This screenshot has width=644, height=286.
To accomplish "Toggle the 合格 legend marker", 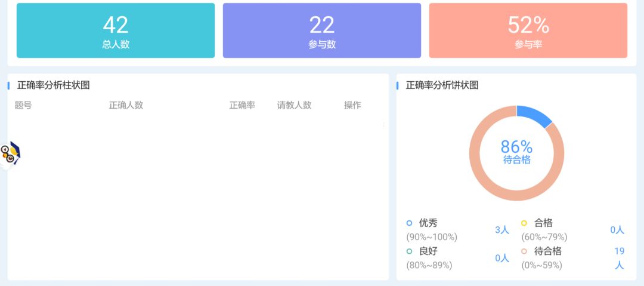I will pyautogui.click(x=524, y=223).
